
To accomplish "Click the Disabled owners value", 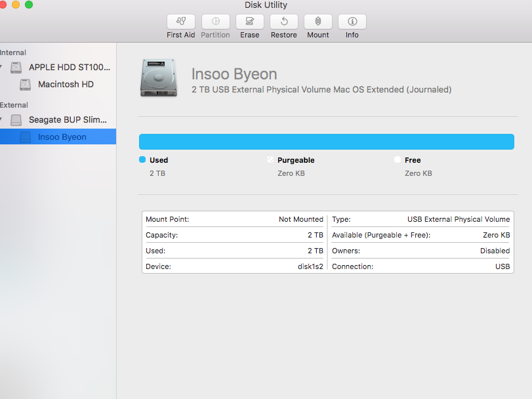I will [x=495, y=251].
